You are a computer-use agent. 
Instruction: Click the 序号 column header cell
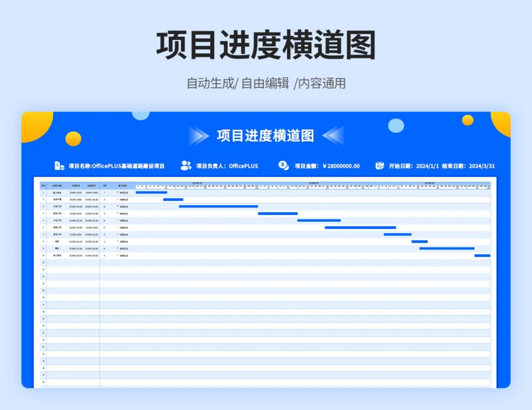click(43, 186)
